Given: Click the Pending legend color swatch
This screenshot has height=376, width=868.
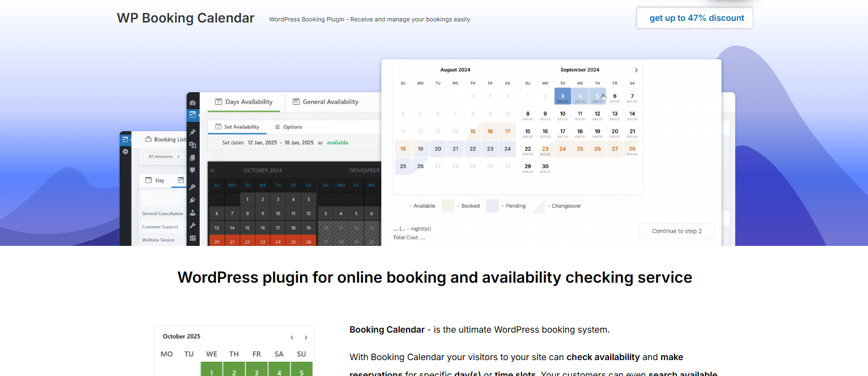Looking at the screenshot, I should [x=493, y=206].
